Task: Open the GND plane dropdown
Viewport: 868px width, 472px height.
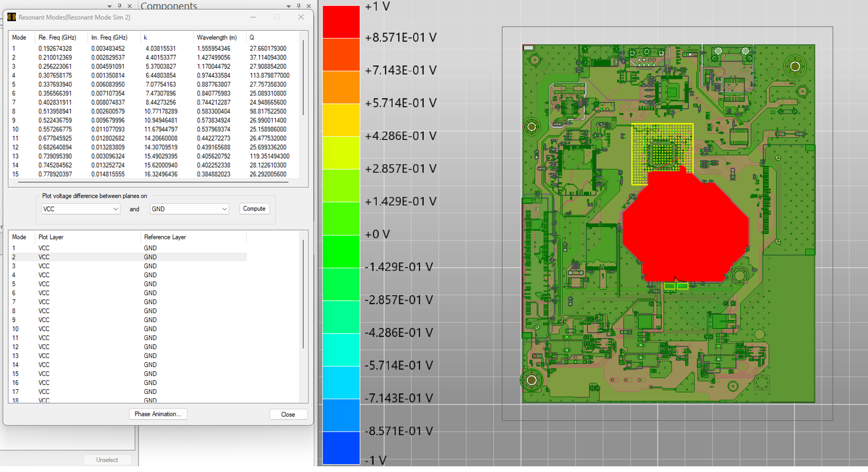Action: pyautogui.click(x=189, y=209)
